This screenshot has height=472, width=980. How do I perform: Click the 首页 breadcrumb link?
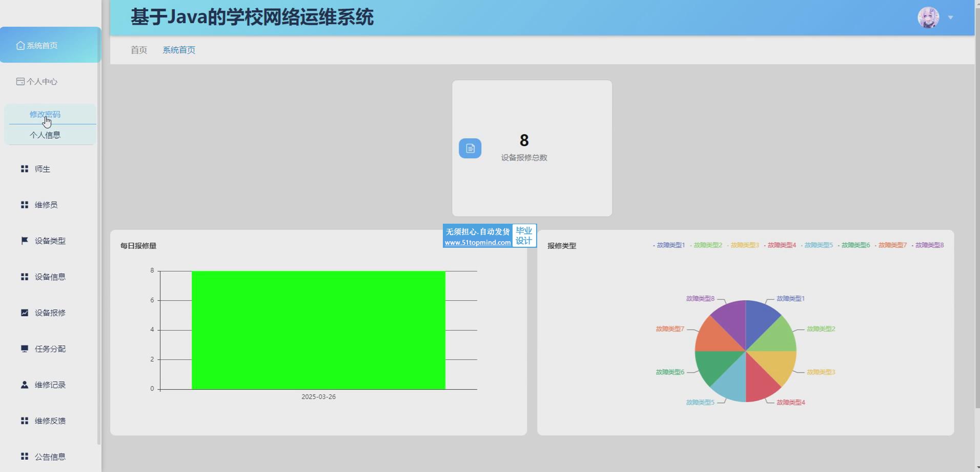tap(138, 50)
